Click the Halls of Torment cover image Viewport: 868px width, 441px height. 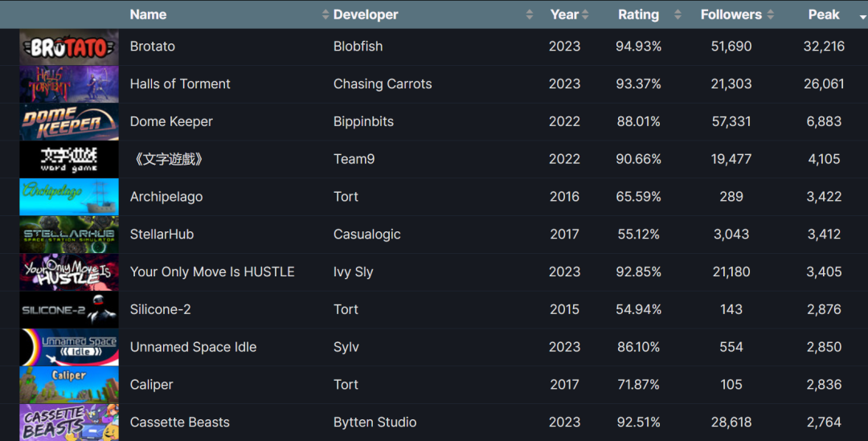tap(68, 84)
